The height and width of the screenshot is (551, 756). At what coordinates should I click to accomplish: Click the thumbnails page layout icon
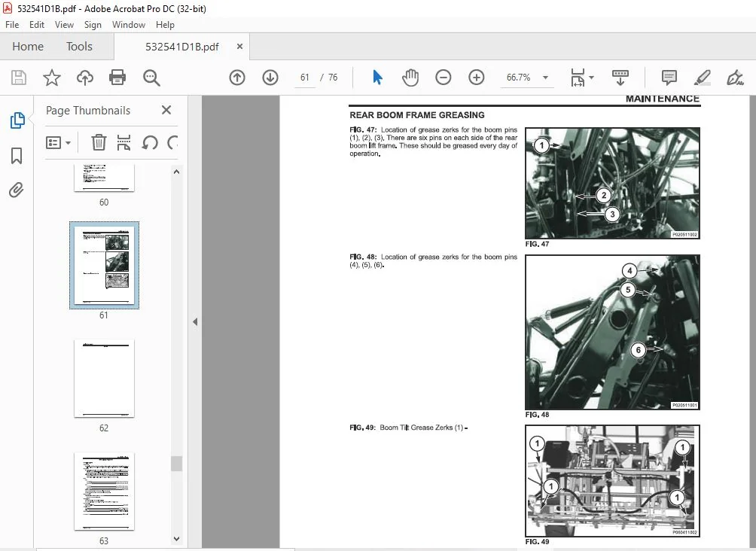coord(124,143)
